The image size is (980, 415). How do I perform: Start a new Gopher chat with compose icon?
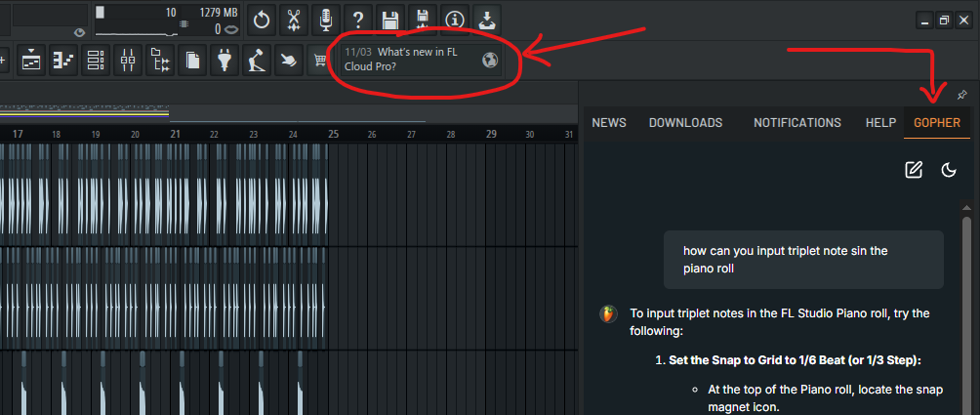tap(914, 169)
